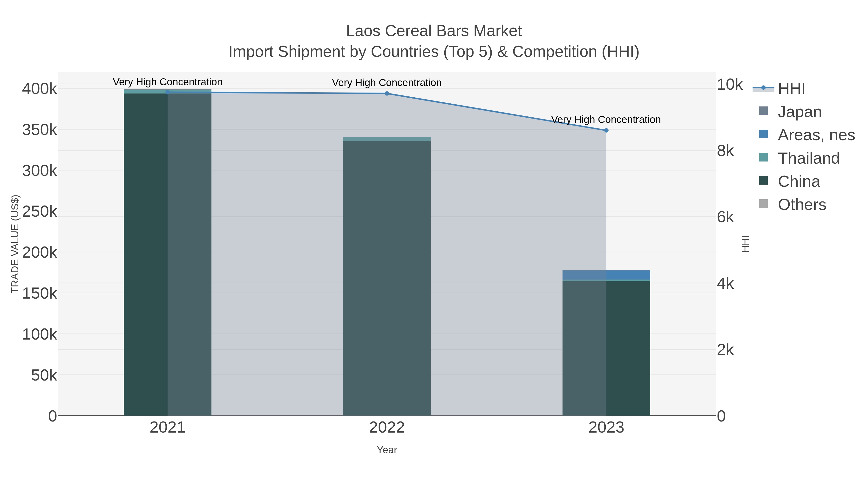Click the right HHI axis title
The image size is (868, 488).
coord(745,244)
